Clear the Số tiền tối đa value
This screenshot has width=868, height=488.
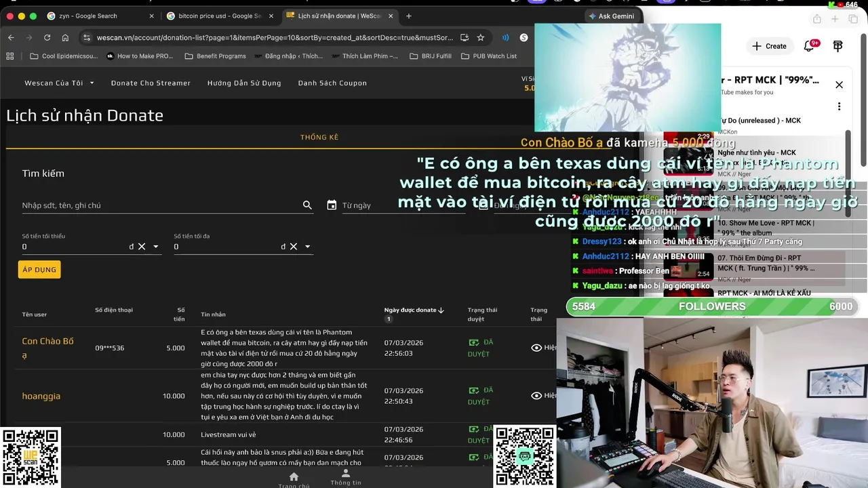tap(294, 247)
